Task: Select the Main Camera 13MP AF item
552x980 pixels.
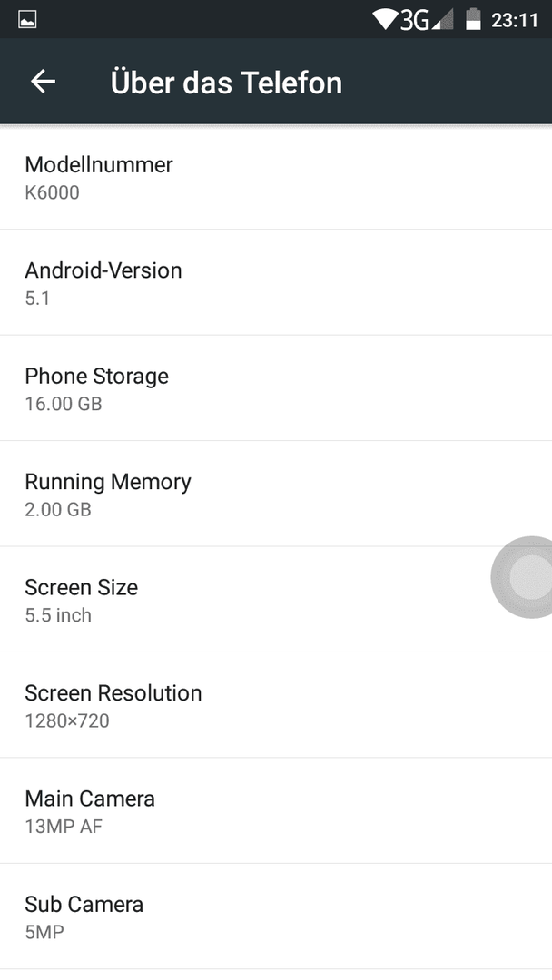Action: (276, 810)
